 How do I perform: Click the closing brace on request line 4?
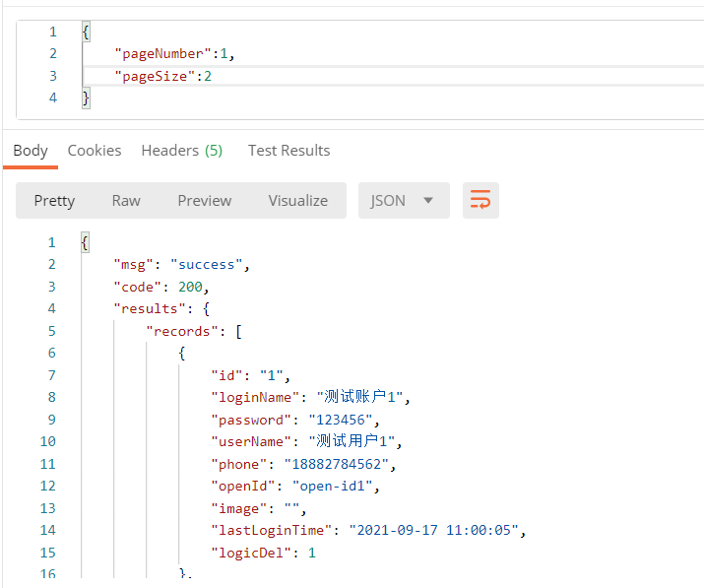coord(86,98)
